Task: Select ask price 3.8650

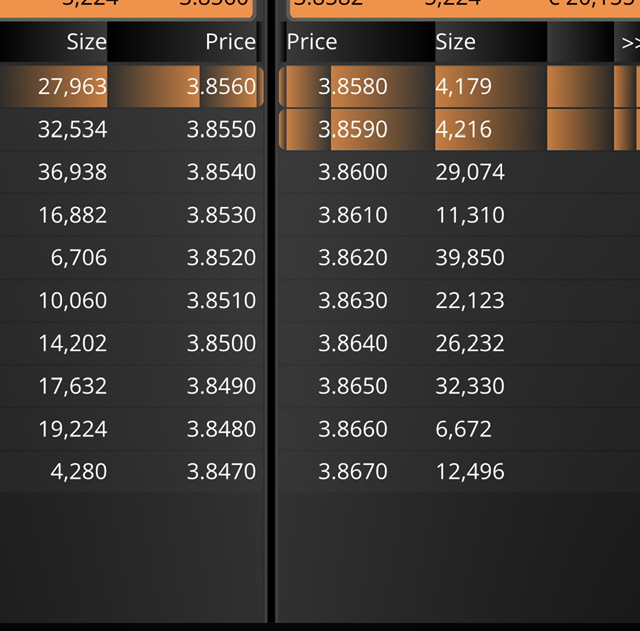Action: 353,386
